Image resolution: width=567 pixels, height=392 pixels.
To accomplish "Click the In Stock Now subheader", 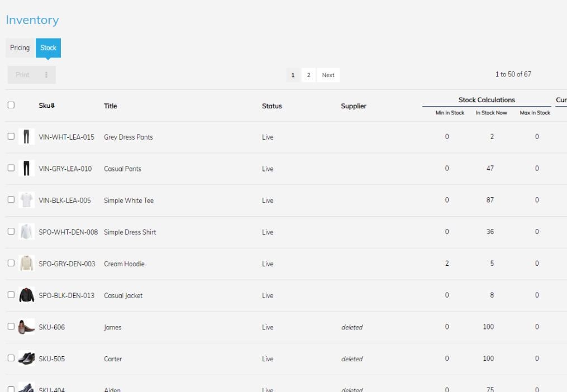I will 492,113.
